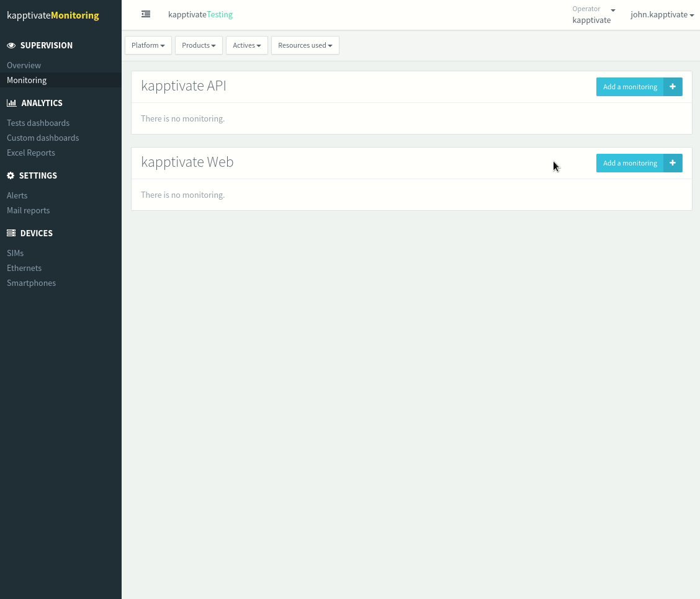
Task: Open john.kapptivate user menu
Action: [x=662, y=15]
